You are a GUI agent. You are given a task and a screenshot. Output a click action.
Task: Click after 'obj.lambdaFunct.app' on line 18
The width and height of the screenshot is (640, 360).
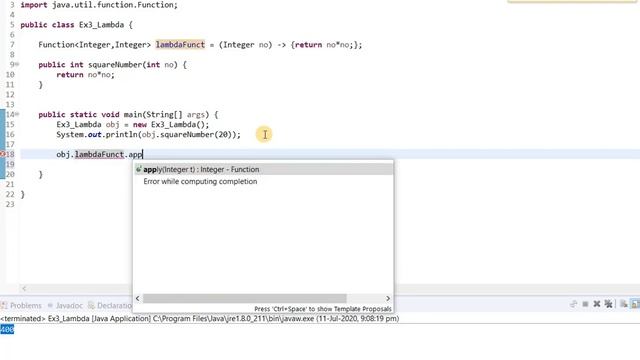(142, 154)
